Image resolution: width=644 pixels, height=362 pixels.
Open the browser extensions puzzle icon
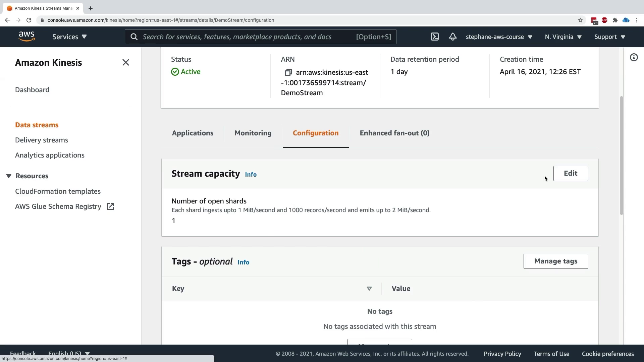point(615,20)
